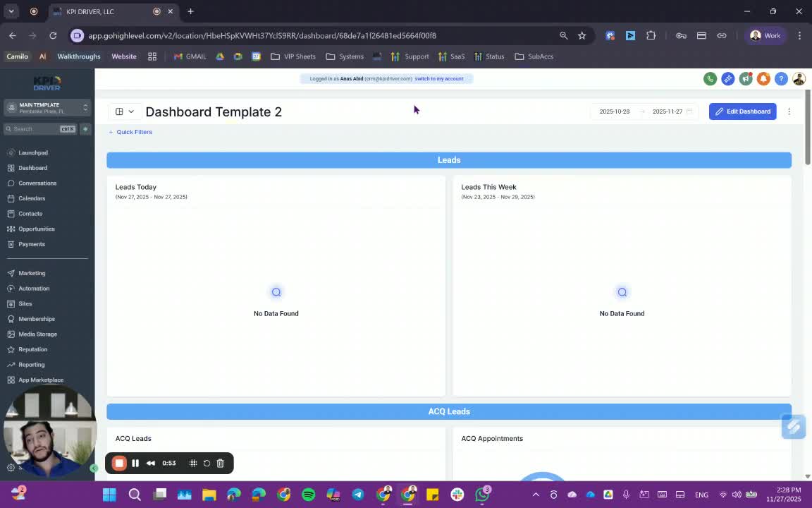Click the address bar URL
The image size is (812, 508).
click(262, 36)
